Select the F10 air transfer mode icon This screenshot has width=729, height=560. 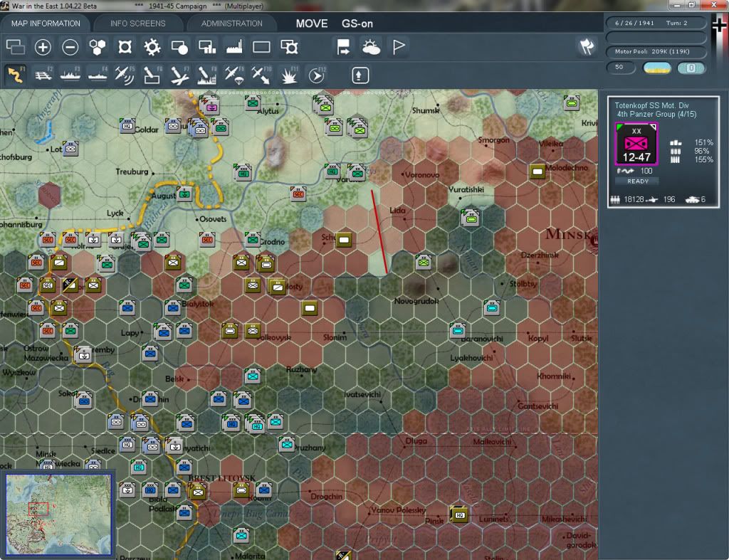(x=261, y=75)
